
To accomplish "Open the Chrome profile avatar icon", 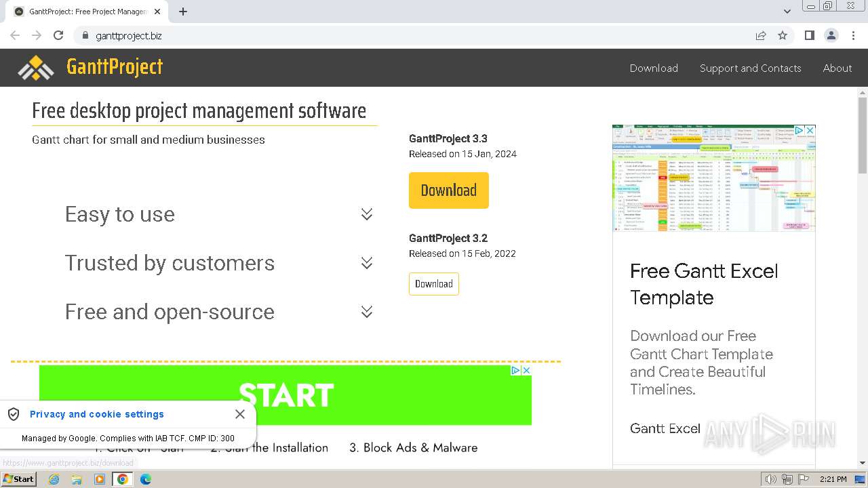I will (x=831, y=35).
